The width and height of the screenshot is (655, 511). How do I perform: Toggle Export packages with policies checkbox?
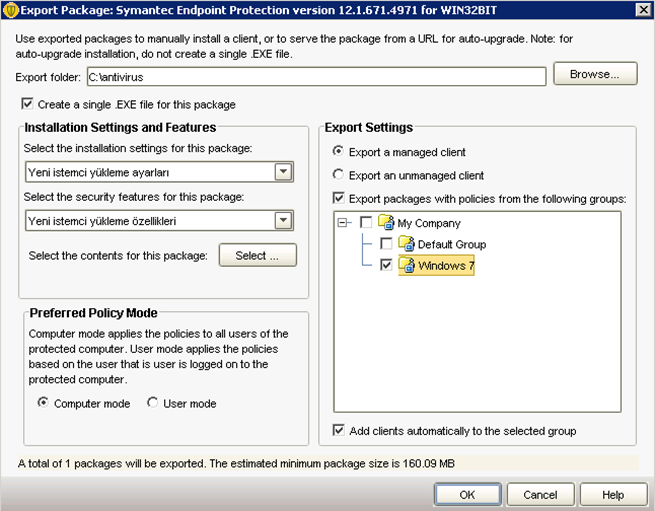[338, 198]
